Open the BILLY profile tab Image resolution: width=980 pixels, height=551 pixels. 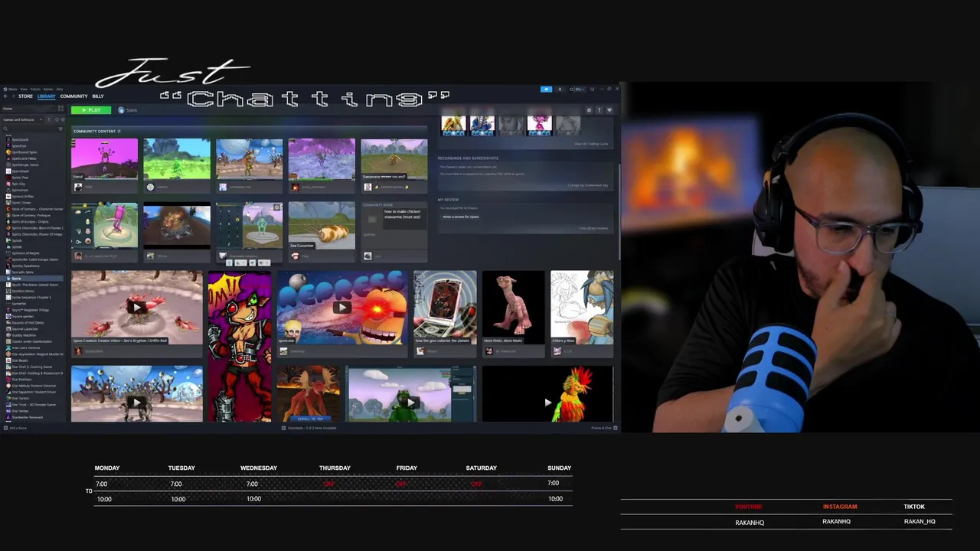click(98, 96)
